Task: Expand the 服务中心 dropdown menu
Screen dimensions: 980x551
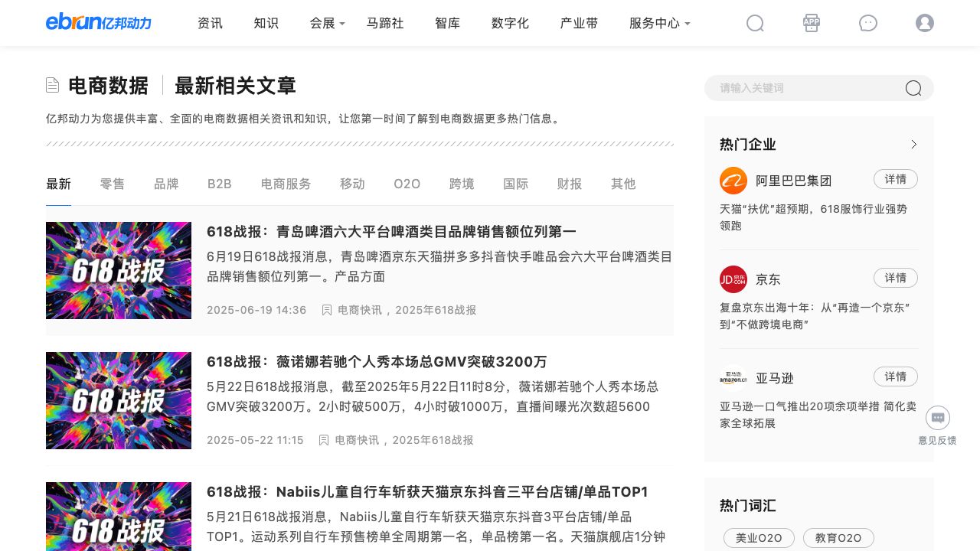Action: (x=660, y=23)
